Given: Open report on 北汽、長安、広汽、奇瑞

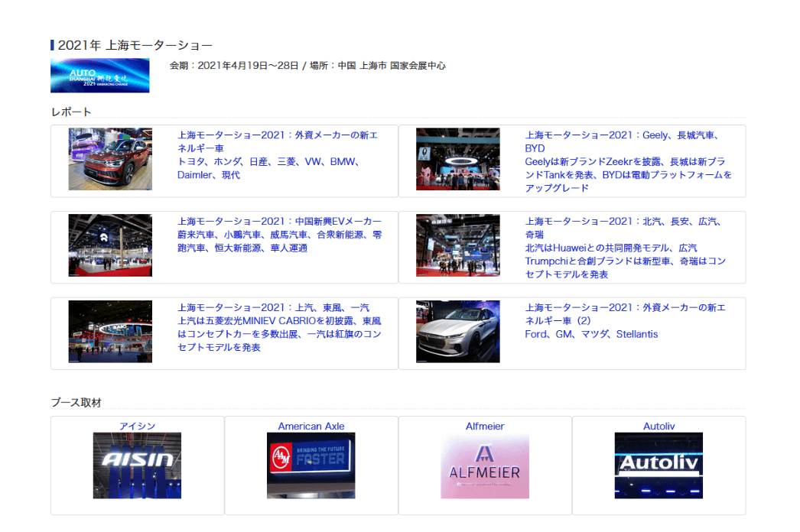Looking at the screenshot, I should (x=626, y=248).
